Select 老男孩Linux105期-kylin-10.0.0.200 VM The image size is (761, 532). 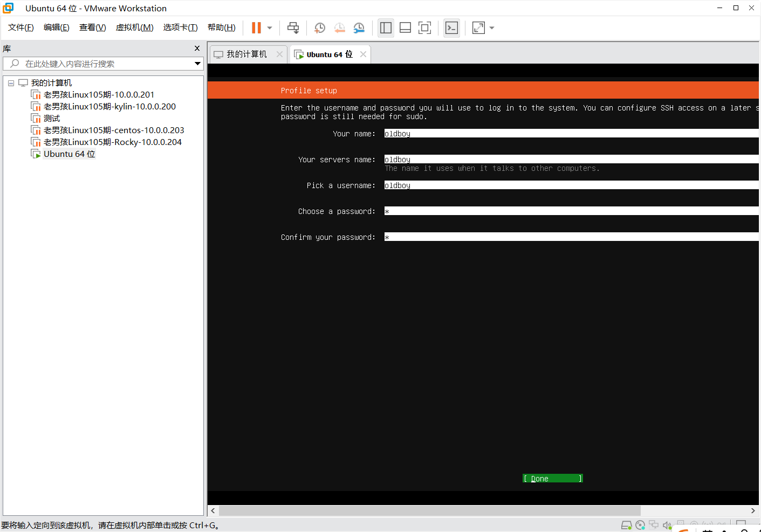tap(109, 107)
